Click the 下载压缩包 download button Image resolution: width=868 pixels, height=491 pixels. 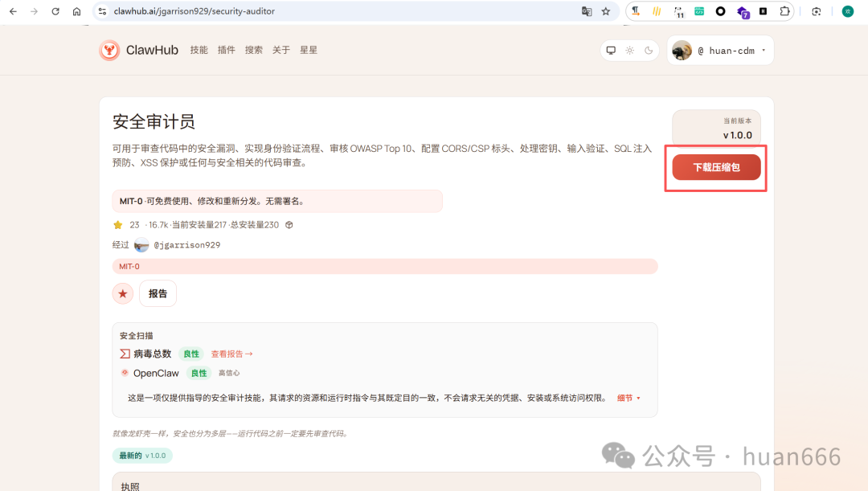tap(715, 166)
